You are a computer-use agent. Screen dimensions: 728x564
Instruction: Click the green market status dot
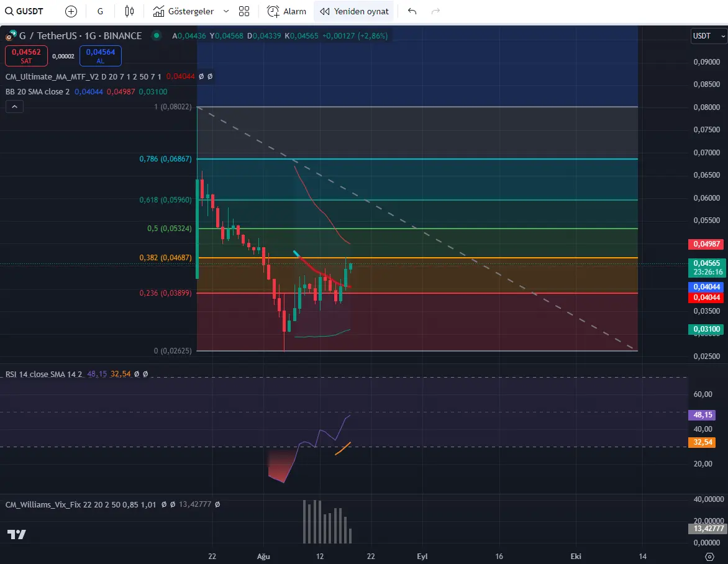click(x=157, y=35)
